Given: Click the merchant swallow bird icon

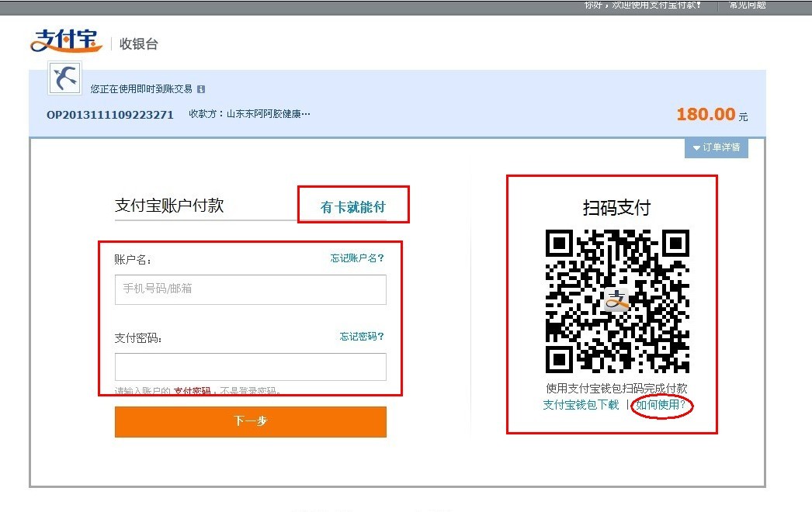Looking at the screenshot, I should click(64, 78).
